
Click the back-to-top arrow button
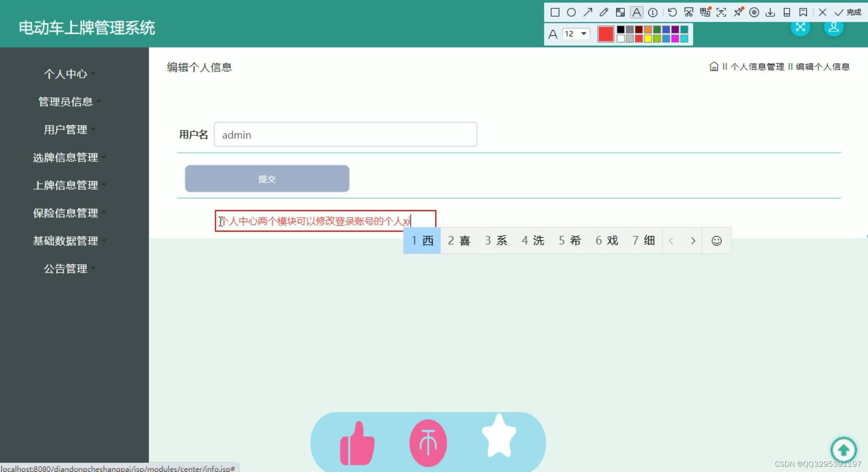pyautogui.click(x=843, y=450)
